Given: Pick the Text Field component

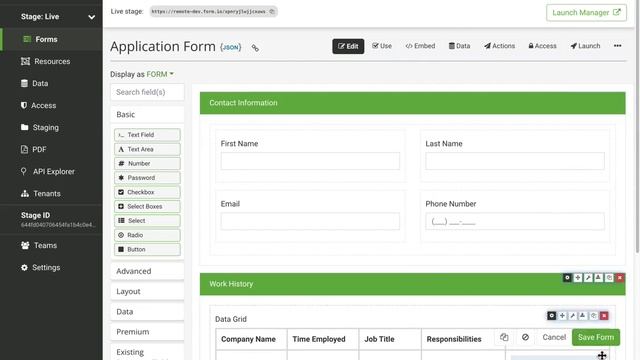Looking at the screenshot, I should point(147,135).
